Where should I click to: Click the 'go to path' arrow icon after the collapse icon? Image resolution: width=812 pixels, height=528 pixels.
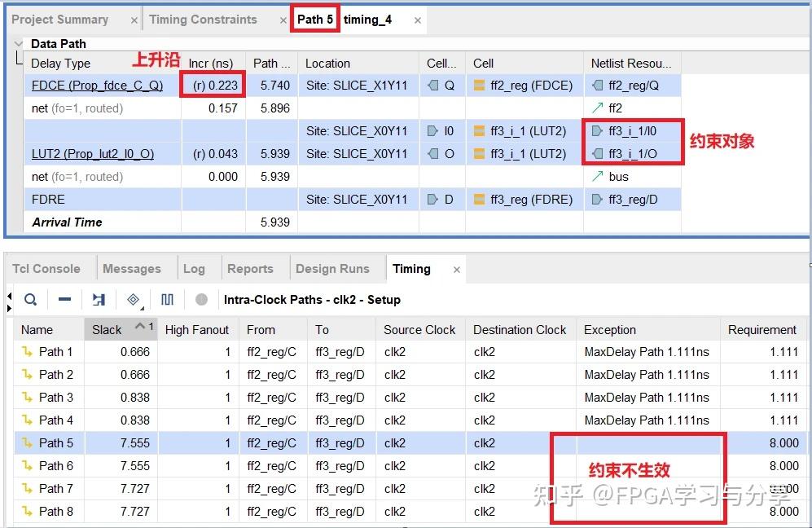click(x=99, y=299)
